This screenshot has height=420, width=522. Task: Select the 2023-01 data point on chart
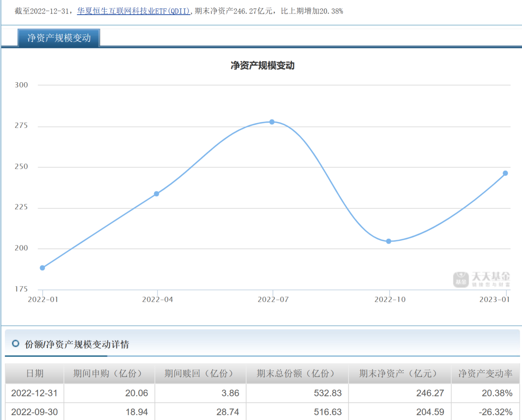(506, 173)
